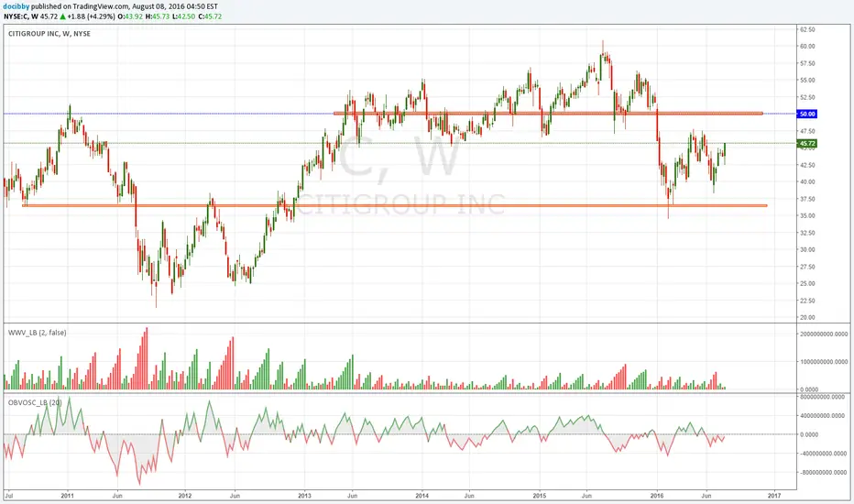Click the 2012 label on time axis
Image resolution: width=854 pixels, height=504 pixels.
(185, 496)
